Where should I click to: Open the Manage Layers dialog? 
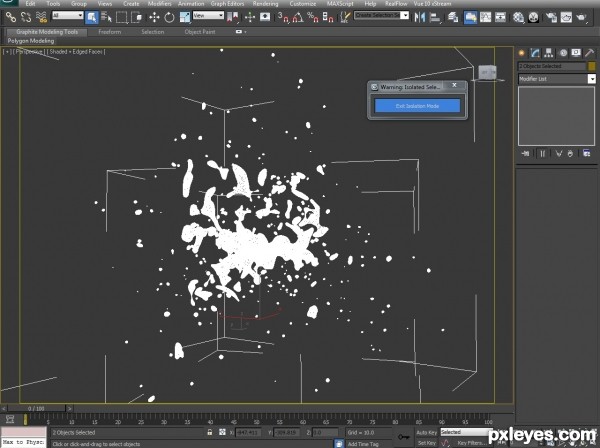point(453,17)
